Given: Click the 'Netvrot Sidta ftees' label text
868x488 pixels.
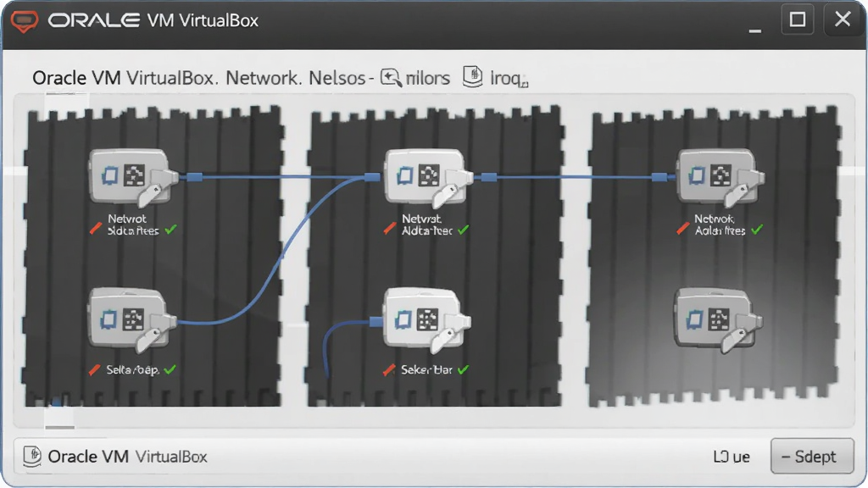Looking at the screenshot, I should 133,225.
